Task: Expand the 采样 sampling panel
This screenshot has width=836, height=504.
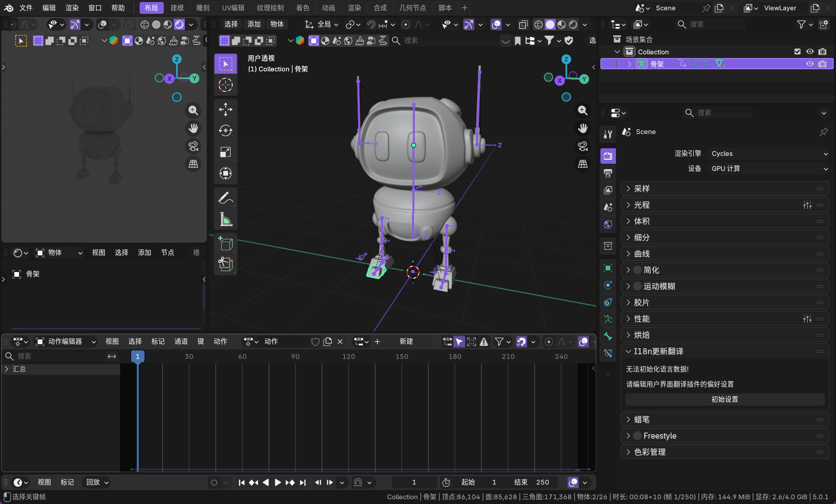Action: (642, 189)
